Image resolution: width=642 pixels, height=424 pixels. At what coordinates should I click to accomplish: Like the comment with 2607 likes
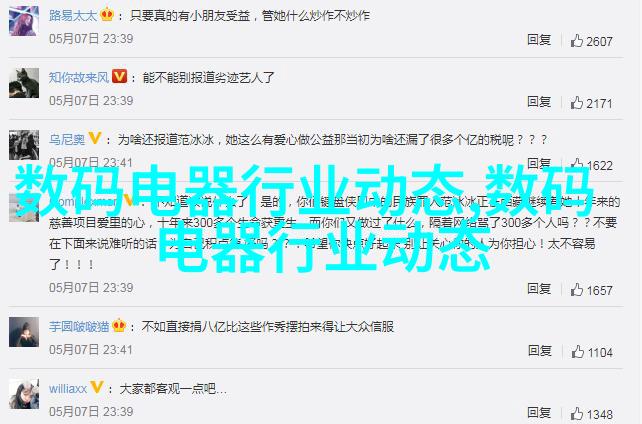point(577,41)
